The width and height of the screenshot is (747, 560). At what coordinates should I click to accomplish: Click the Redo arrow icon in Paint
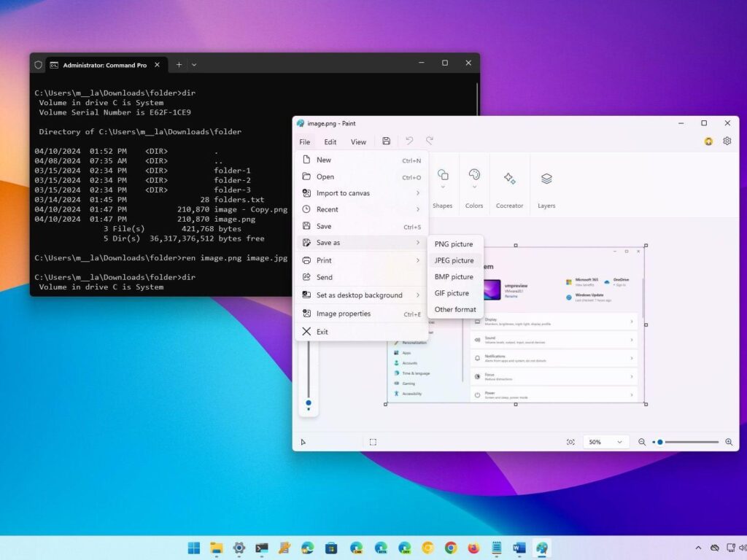coord(430,141)
